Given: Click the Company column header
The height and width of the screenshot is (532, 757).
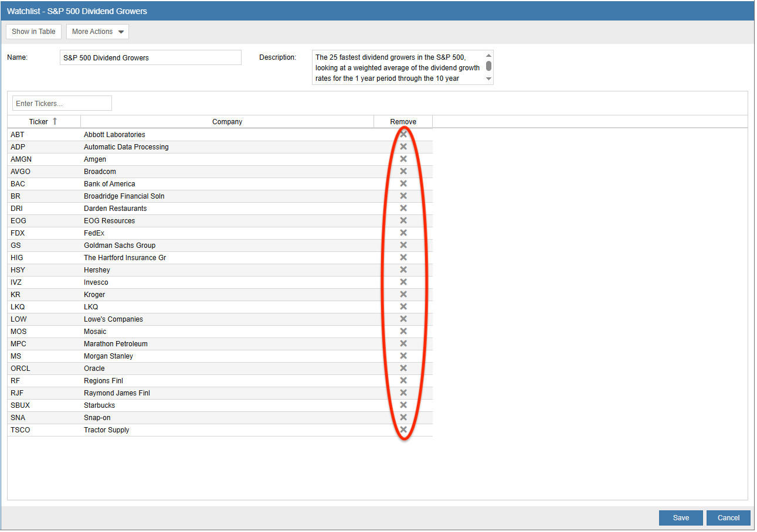Looking at the screenshot, I should click(x=228, y=122).
